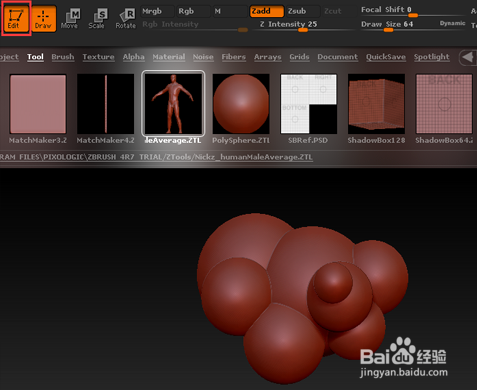Open the Spotlight tab in LightBox
477x390 pixels.
432,57
